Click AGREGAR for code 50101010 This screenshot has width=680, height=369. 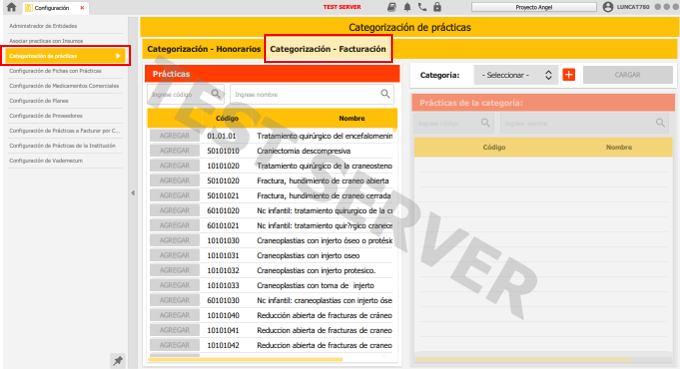tap(174, 150)
